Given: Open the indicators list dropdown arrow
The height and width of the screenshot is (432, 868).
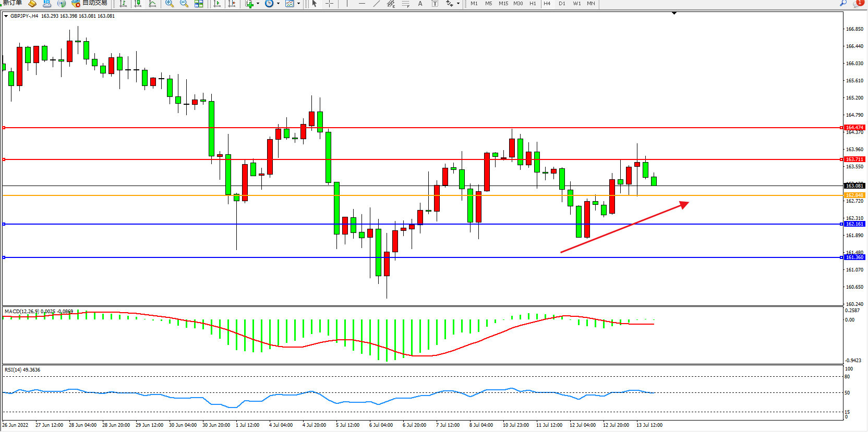Looking at the screenshot, I should (x=258, y=4).
